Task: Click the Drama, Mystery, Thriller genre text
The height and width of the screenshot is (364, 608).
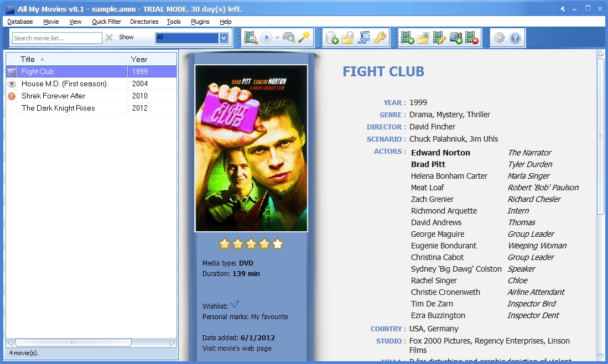Action: [450, 115]
